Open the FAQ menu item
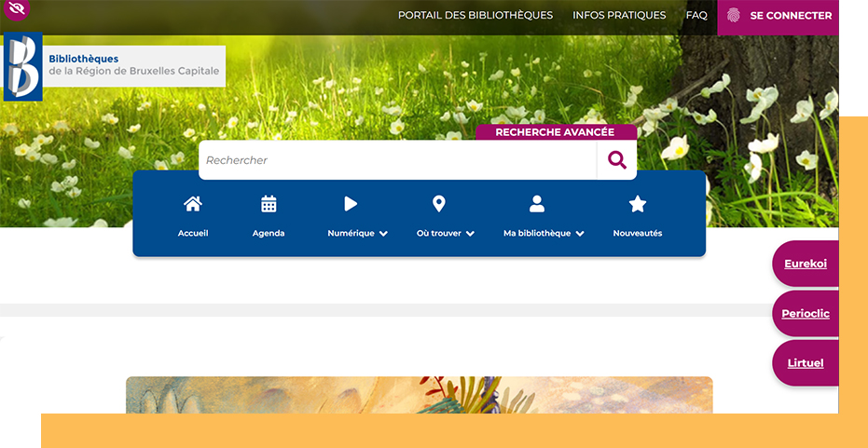Screen dimensions: 868x448 (x=696, y=16)
